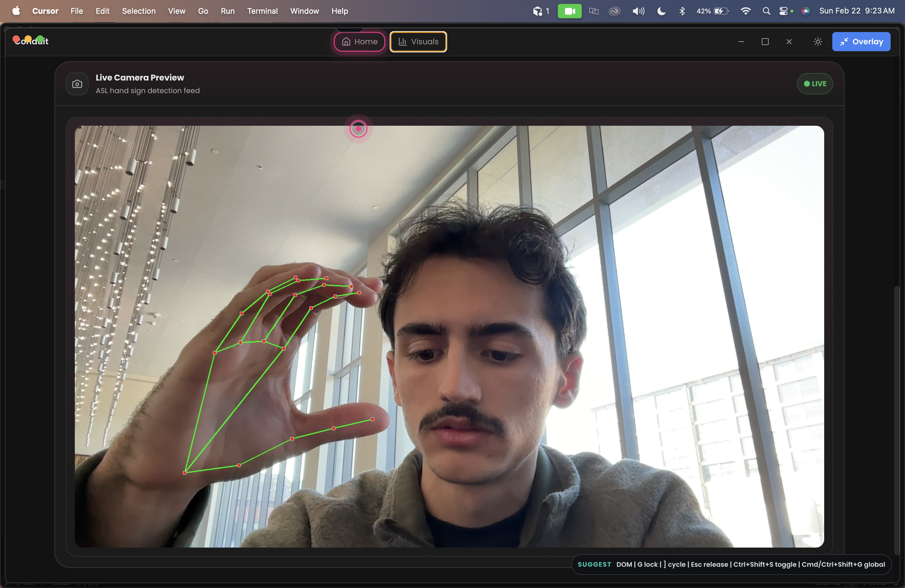This screenshot has height=588, width=905.
Task: Toggle Focus moon icon in menu bar
Action: pyautogui.click(x=661, y=11)
